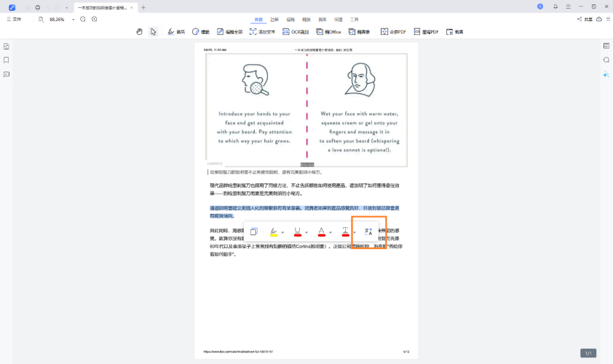This screenshot has height=364, width=613.
Task: Open the comments sidebar panel
Action: click(x=7, y=74)
